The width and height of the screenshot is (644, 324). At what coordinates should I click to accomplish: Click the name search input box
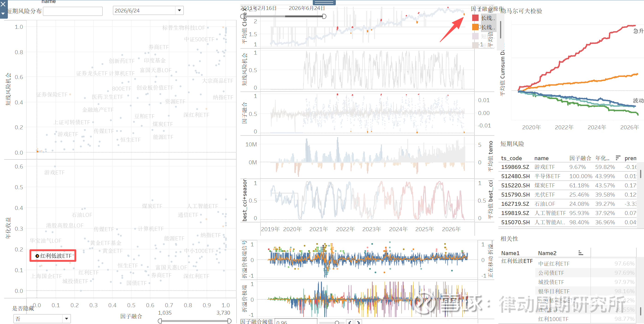point(73,11)
